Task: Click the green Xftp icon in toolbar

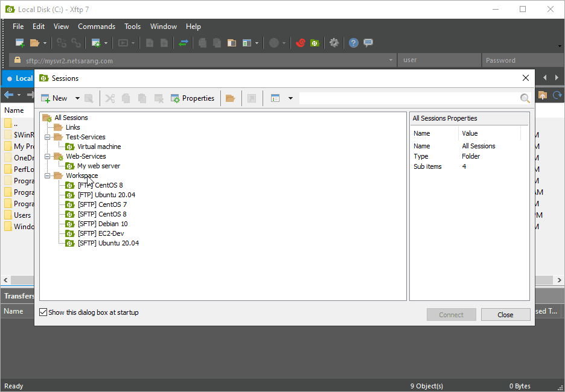Action: 314,43
